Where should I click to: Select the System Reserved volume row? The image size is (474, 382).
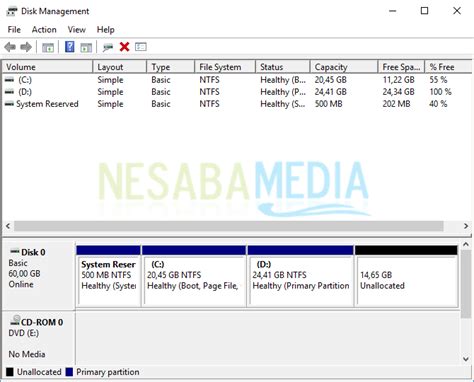tap(237, 104)
